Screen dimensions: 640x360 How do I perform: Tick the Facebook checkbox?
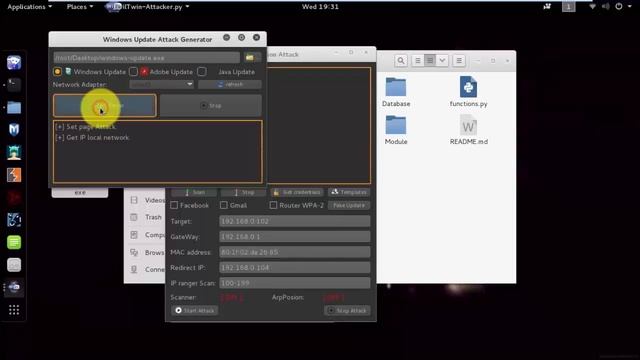click(x=174, y=205)
